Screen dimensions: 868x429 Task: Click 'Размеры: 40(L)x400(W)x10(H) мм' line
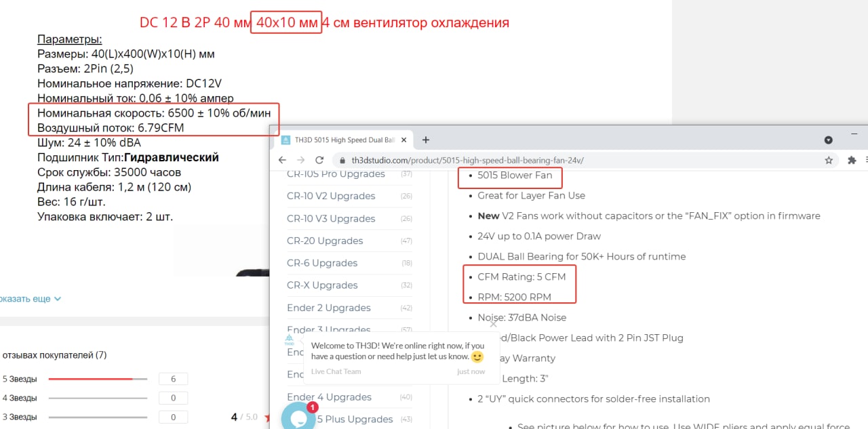click(x=126, y=54)
